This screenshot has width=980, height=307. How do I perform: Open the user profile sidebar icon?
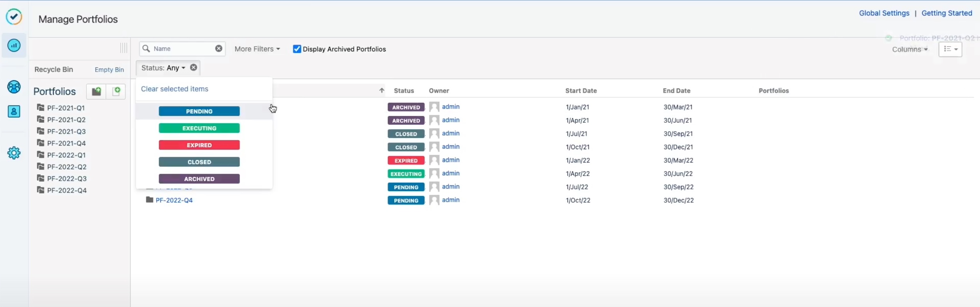(x=14, y=112)
